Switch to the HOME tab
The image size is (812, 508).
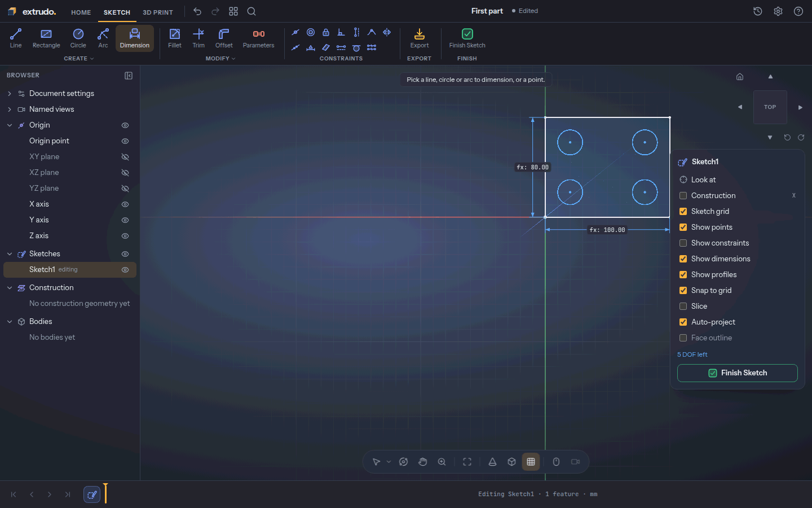81,12
